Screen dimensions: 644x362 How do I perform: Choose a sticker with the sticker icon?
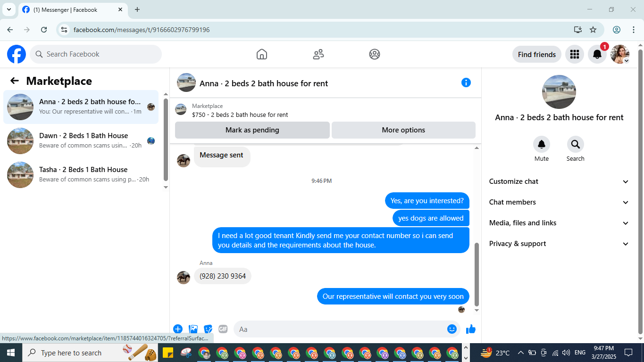pos(208,329)
